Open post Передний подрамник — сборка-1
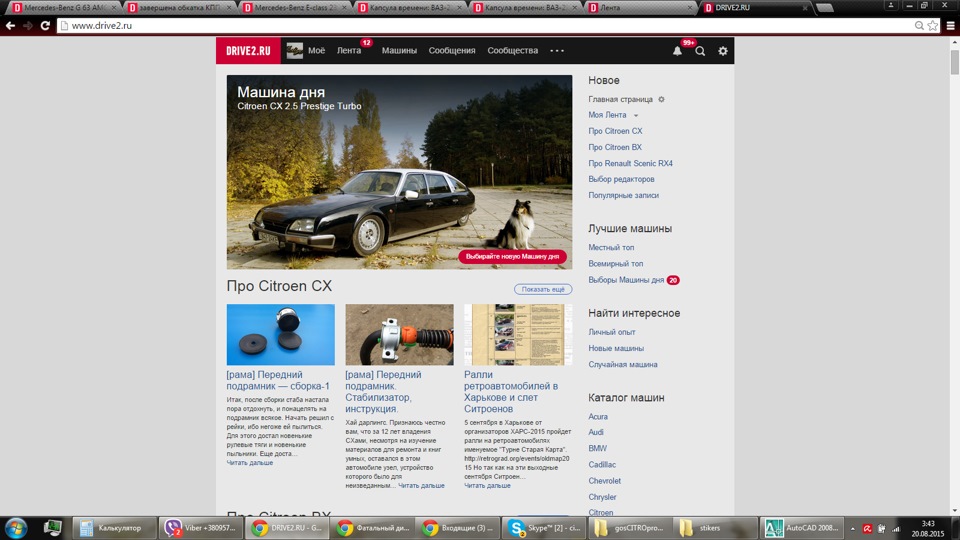Viewport: 960px width, 540px height. point(278,380)
